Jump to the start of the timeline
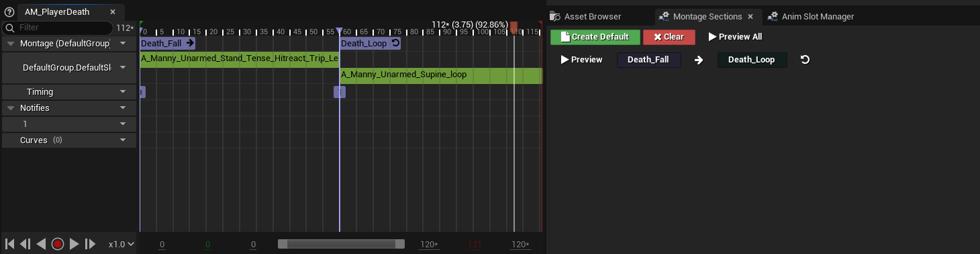 pos(9,244)
